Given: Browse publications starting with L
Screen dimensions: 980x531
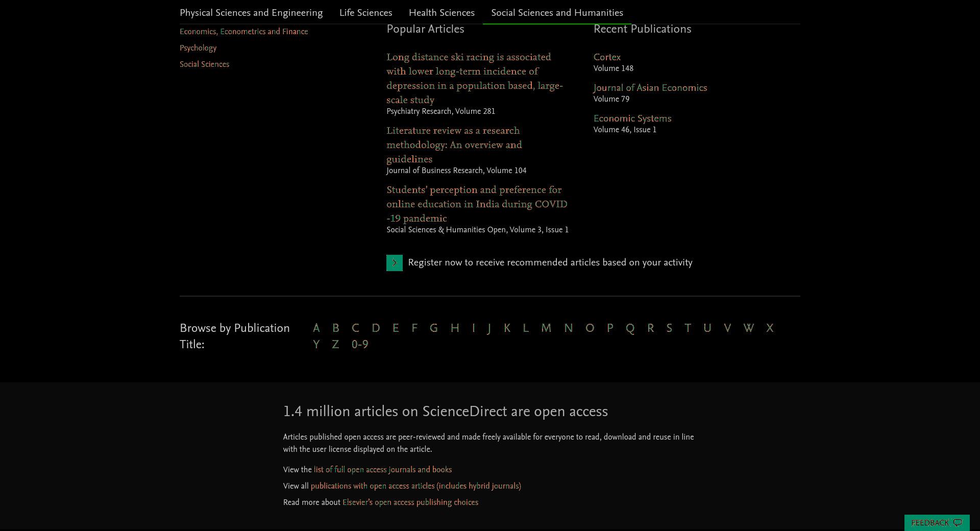Looking at the screenshot, I should [526, 328].
